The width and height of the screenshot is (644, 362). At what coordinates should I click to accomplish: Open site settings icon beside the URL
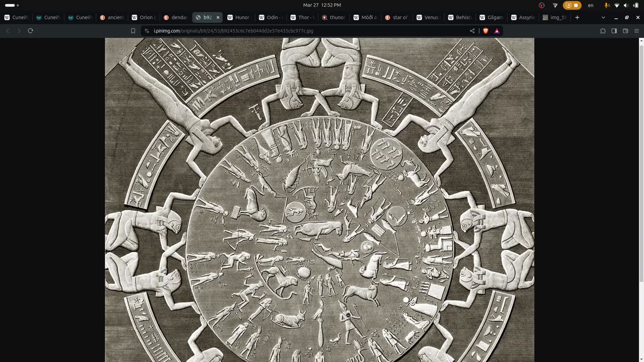coord(147,31)
